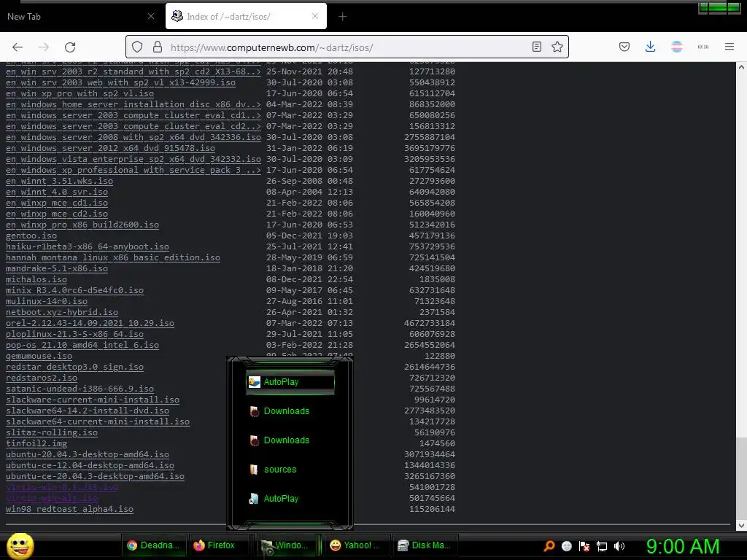Open the qemumouse.iso link
747x560 pixels.
(x=39, y=356)
